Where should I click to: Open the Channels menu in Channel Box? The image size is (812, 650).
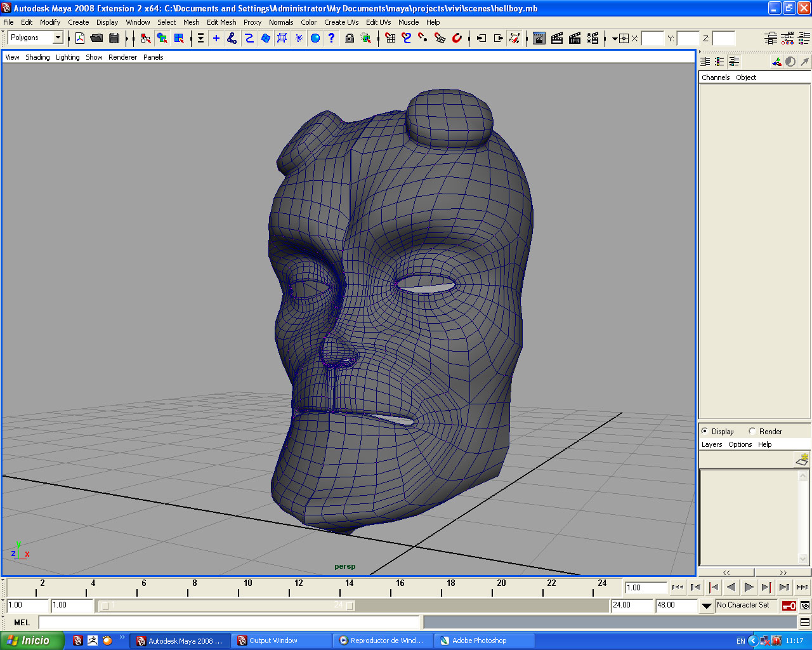(716, 77)
